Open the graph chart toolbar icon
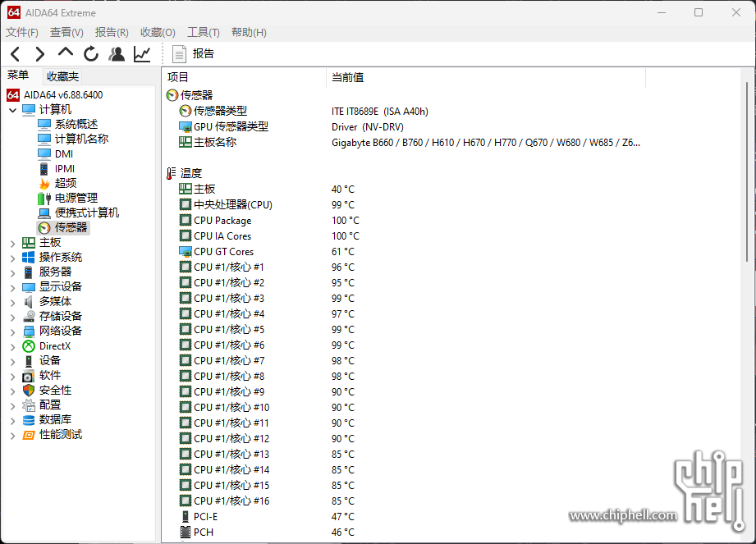This screenshot has height=544, width=756. click(142, 54)
